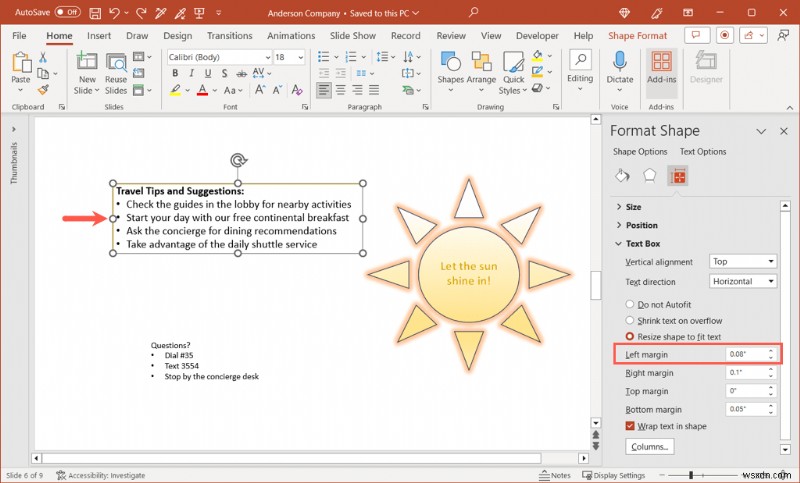The width and height of the screenshot is (800, 483).
Task: Decrease font size button
Action: click(x=278, y=90)
